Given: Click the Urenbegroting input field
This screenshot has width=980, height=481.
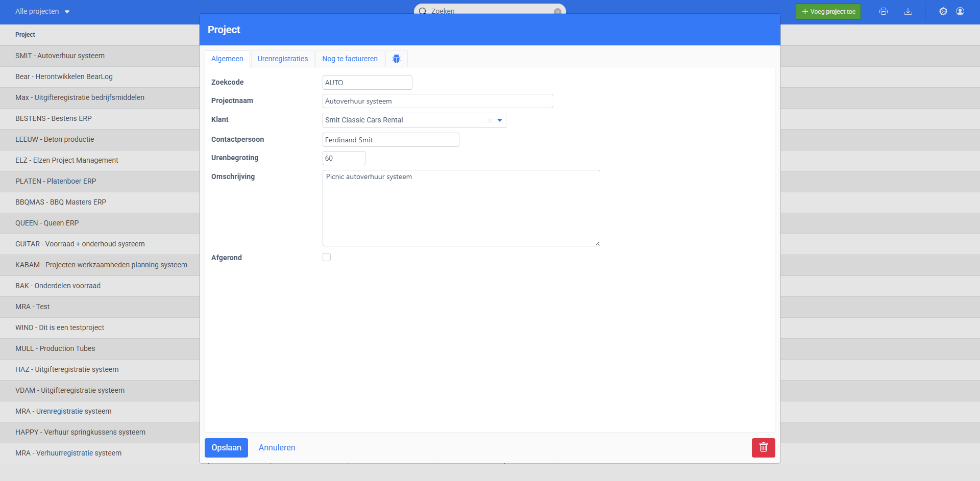Looking at the screenshot, I should [x=344, y=158].
